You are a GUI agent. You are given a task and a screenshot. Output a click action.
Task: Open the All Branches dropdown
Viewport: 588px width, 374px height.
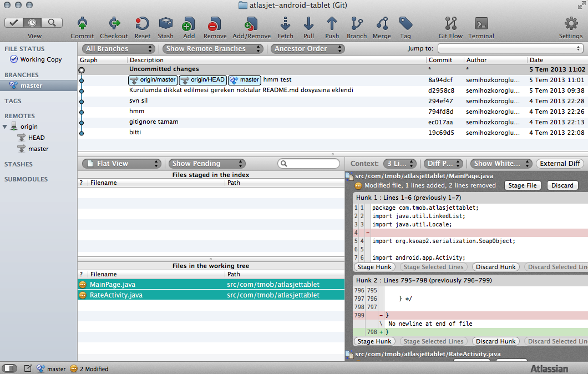(x=119, y=49)
